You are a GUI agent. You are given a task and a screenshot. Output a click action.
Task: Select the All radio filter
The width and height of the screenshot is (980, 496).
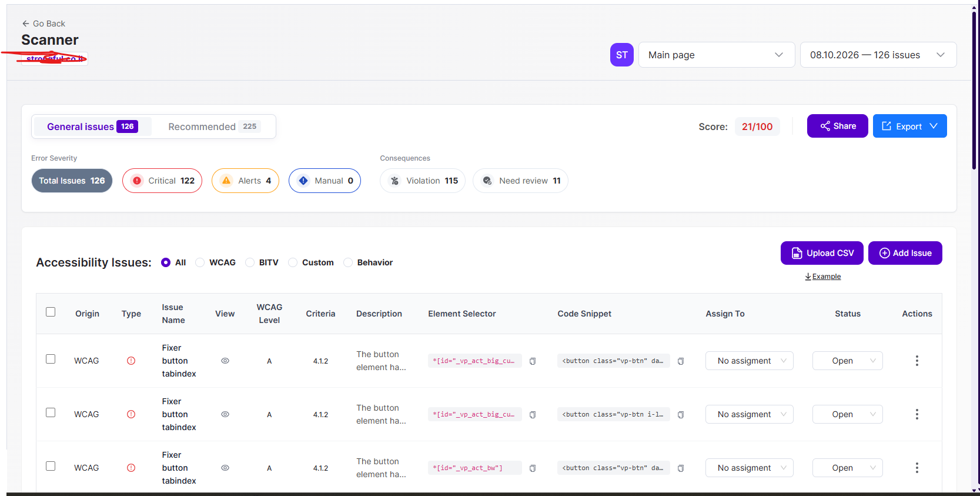(166, 262)
